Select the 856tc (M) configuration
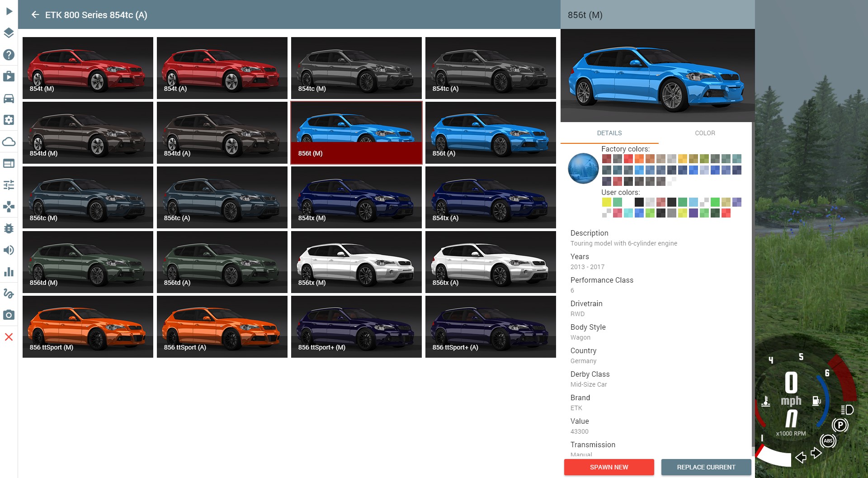The height and width of the screenshot is (478, 868). (88, 197)
